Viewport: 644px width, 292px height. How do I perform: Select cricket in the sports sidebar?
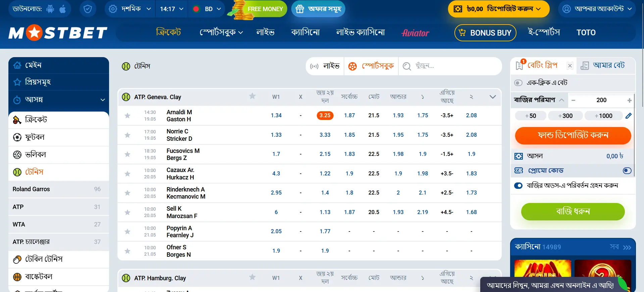(x=59, y=120)
